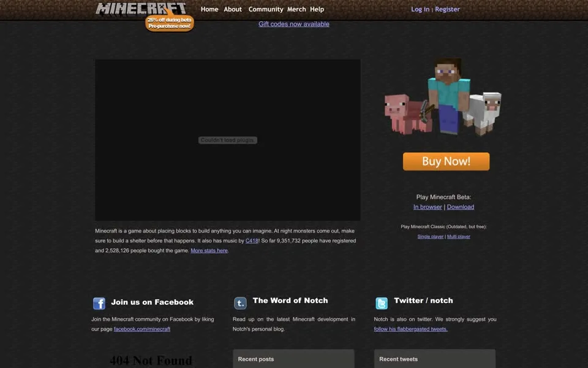Click the Log in link
This screenshot has height=368, width=588.
coord(420,9)
